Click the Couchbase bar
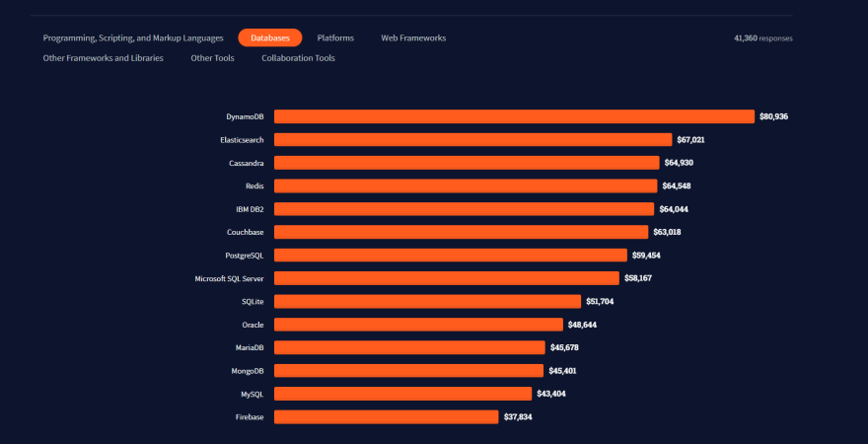The width and height of the screenshot is (868, 444). point(462,232)
